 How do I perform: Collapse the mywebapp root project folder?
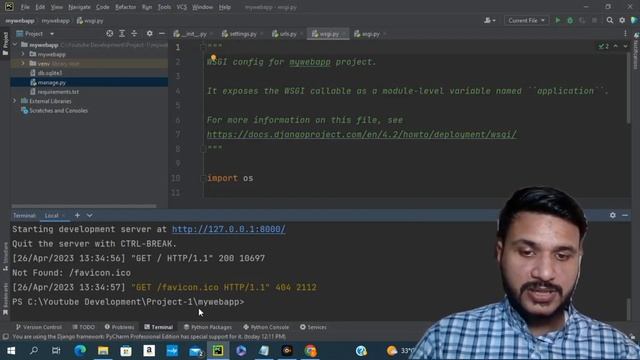[16, 44]
